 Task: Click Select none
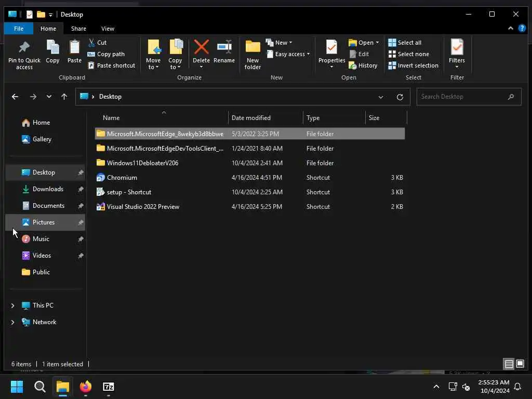[409, 54]
